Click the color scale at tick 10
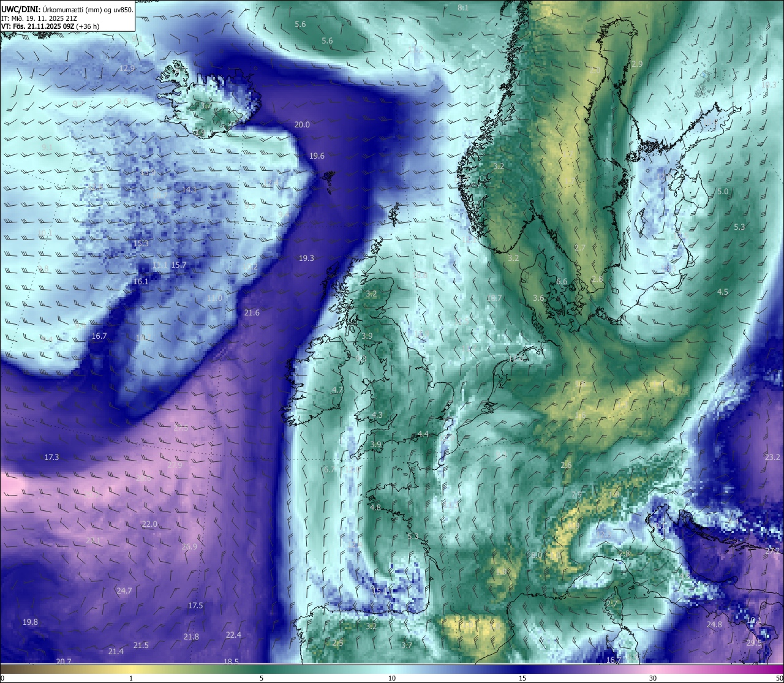The width and height of the screenshot is (784, 683). 392,678
